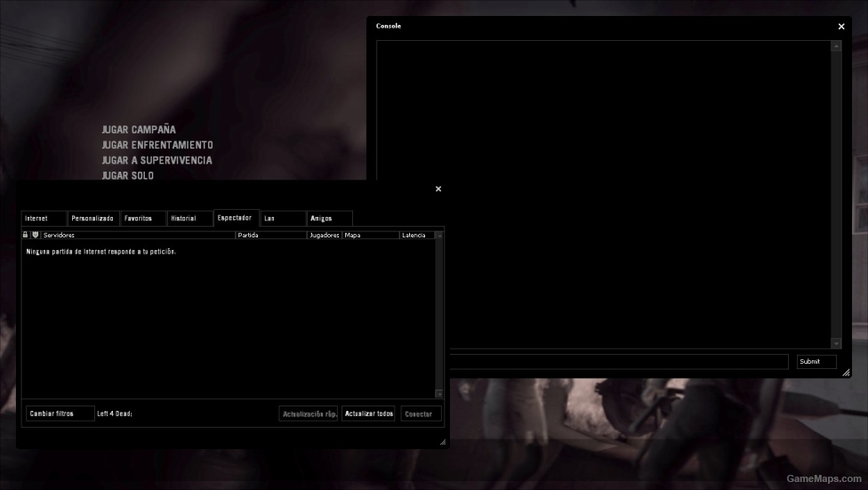Close the server browser window

click(x=438, y=189)
